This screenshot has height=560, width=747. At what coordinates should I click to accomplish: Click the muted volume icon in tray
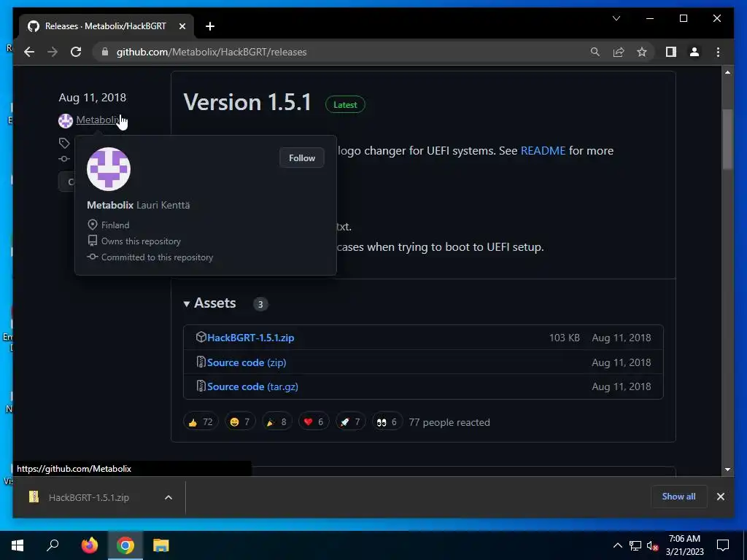653,545
